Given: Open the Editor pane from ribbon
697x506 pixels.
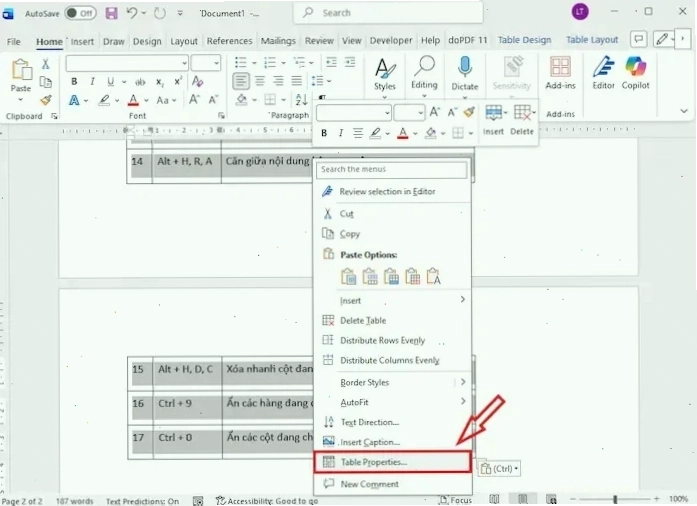Looking at the screenshot, I should 603,73.
